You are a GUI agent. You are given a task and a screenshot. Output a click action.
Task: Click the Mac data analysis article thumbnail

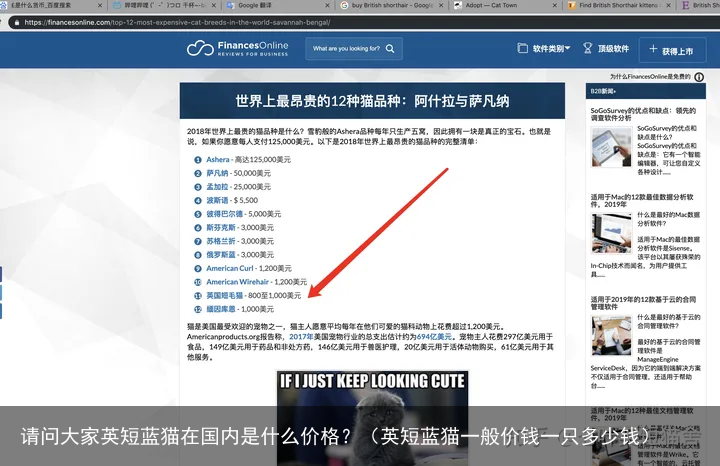tap(611, 234)
